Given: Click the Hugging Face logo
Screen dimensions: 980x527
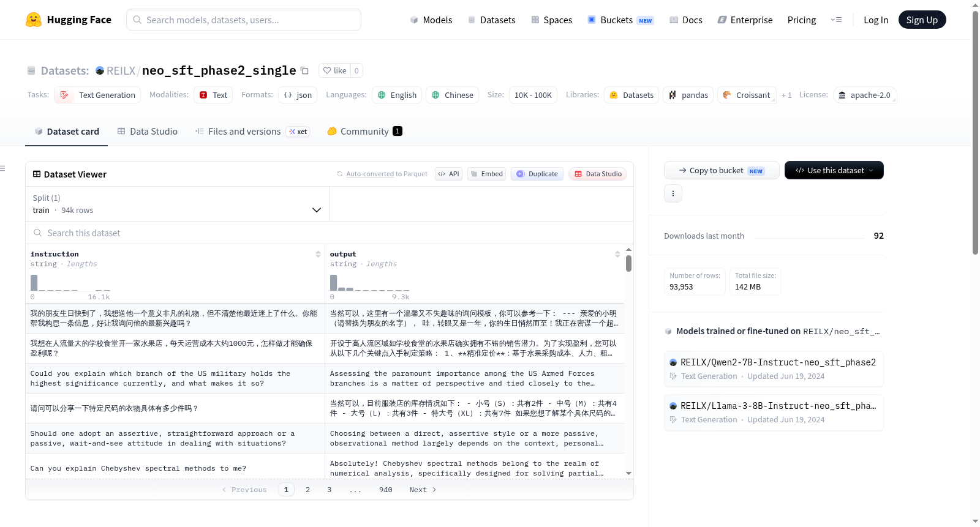Looking at the screenshot, I should 68,20.
